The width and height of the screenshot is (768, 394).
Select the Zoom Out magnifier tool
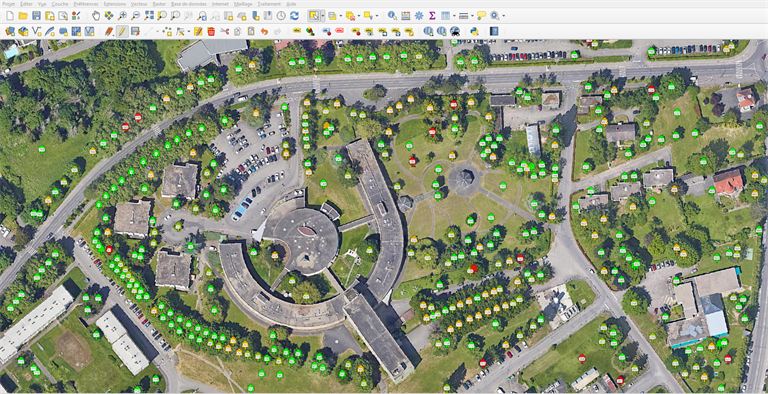point(136,16)
